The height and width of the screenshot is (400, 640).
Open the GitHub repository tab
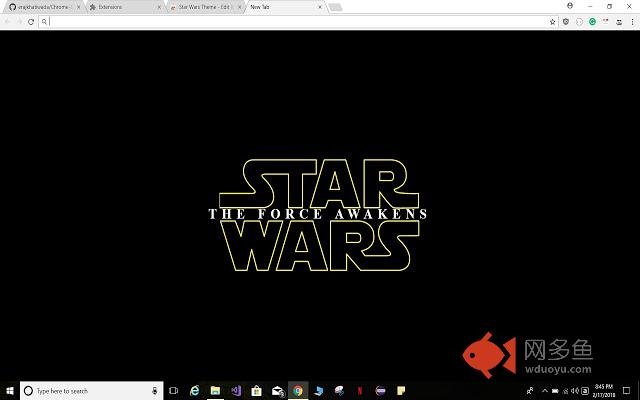coord(40,7)
